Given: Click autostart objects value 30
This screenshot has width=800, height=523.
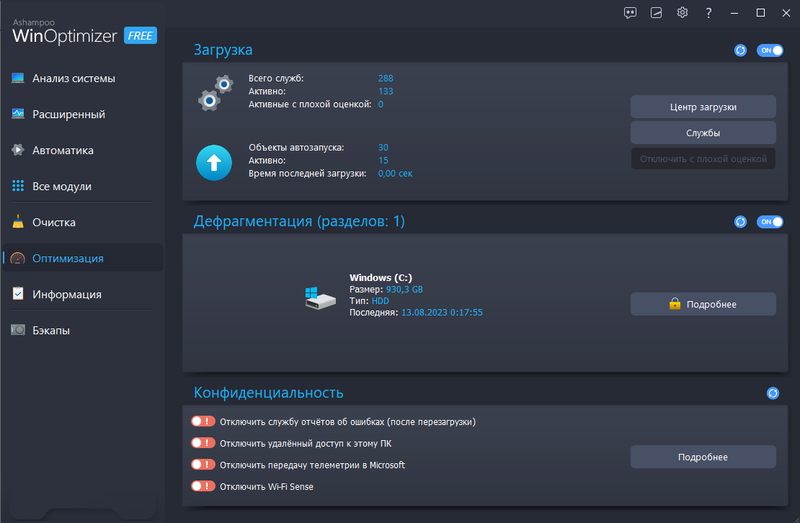Looking at the screenshot, I should click(383, 147).
